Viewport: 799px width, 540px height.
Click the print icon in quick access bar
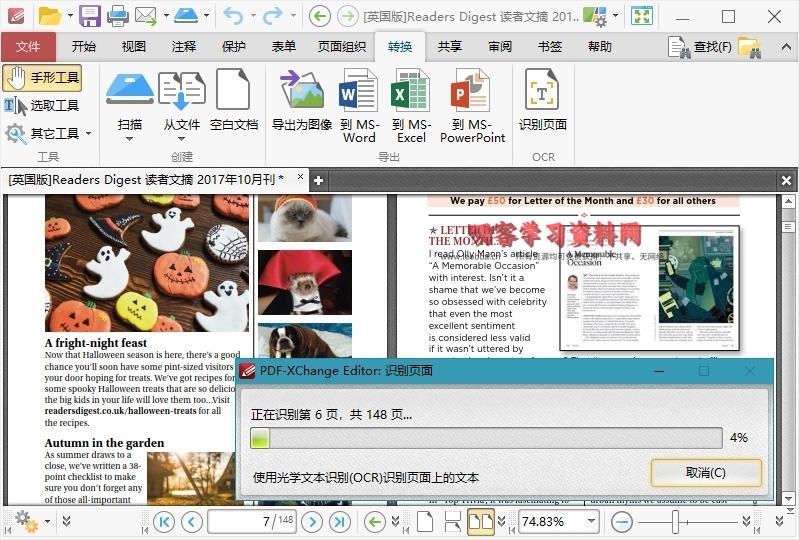point(117,16)
